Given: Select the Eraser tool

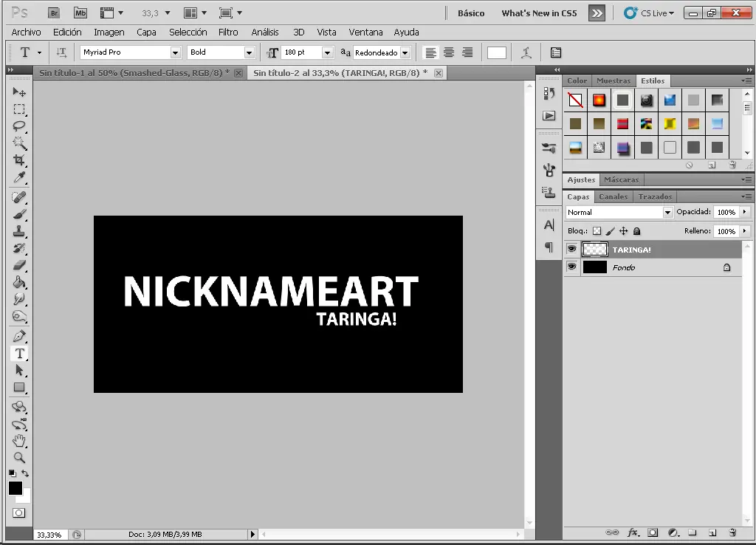Looking at the screenshot, I should pyautogui.click(x=19, y=265).
